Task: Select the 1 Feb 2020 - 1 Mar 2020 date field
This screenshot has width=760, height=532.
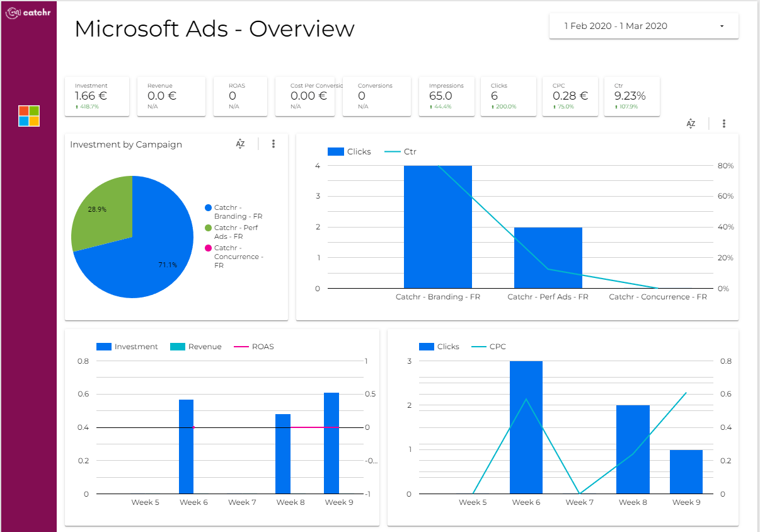Action: [x=643, y=26]
